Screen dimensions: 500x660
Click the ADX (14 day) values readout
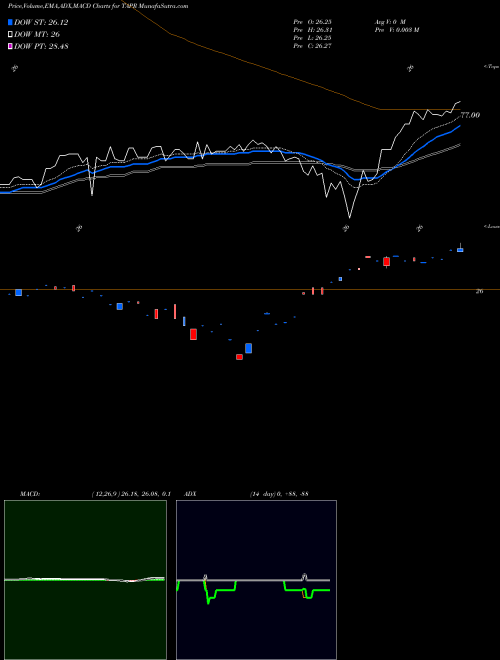click(x=279, y=494)
